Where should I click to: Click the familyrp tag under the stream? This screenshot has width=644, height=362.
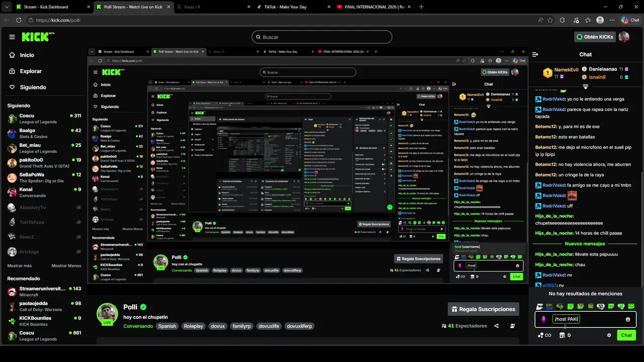tap(242, 326)
